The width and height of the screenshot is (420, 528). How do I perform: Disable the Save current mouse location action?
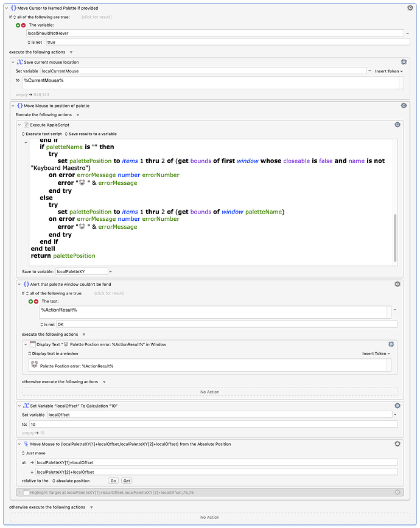[x=403, y=61]
